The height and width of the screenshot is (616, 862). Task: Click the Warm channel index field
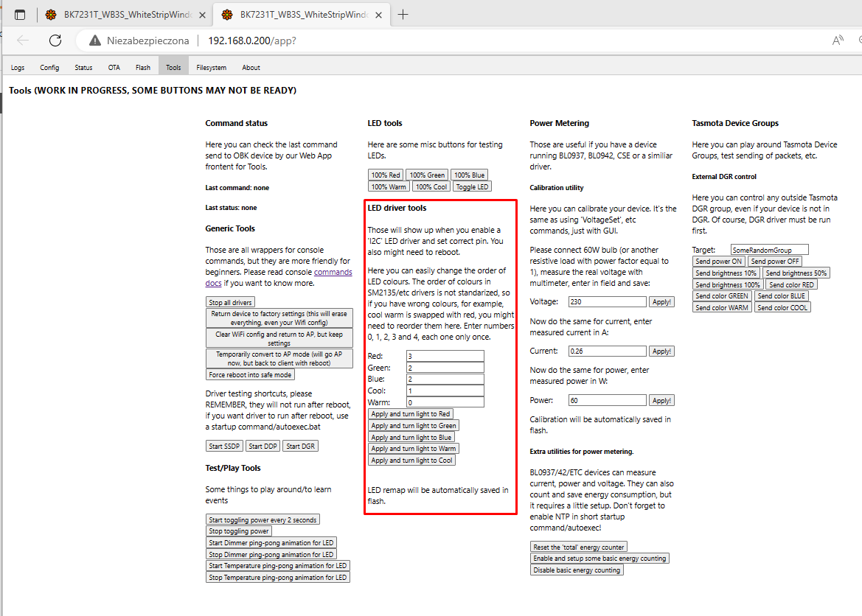(x=445, y=402)
